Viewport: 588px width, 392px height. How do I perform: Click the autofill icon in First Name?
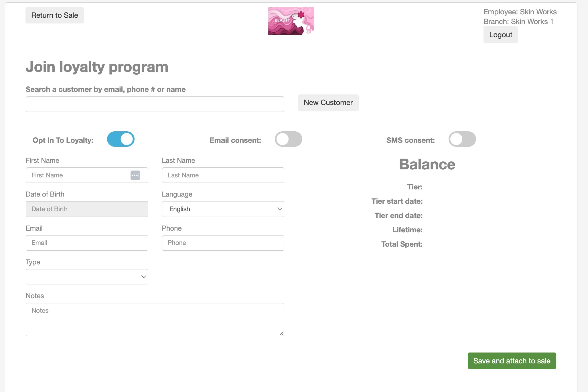coord(135,175)
